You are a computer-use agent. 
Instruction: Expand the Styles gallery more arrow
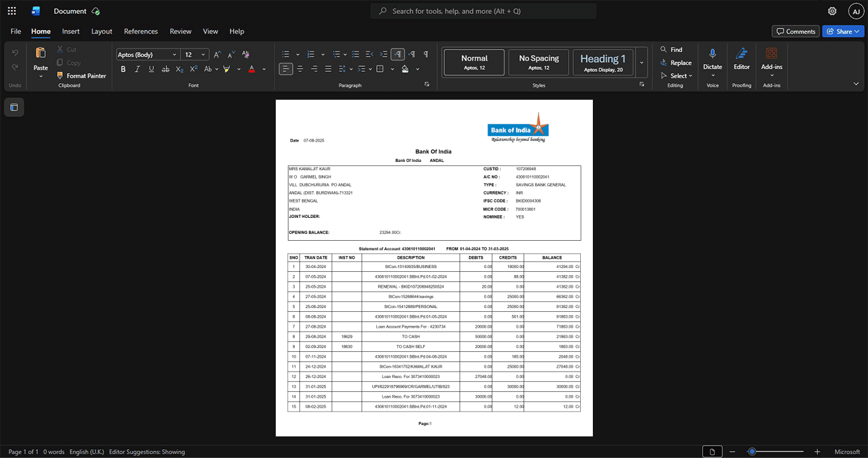pyautogui.click(x=642, y=62)
